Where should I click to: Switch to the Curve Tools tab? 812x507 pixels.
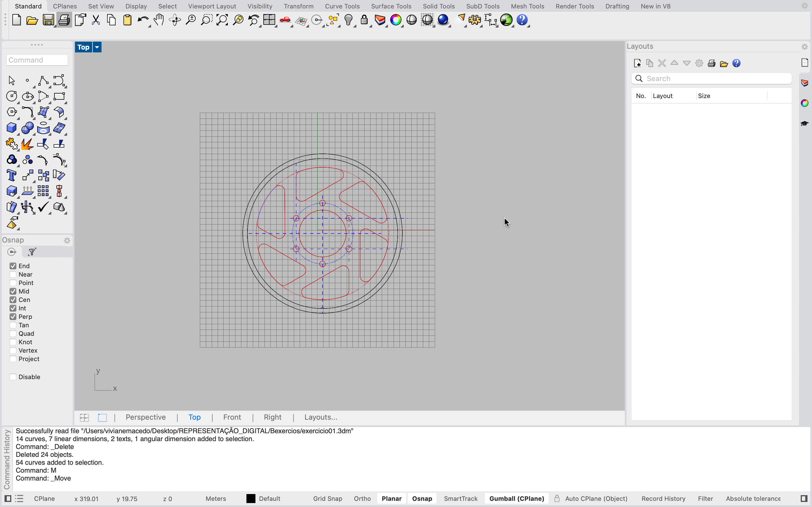click(x=342, y=6)
